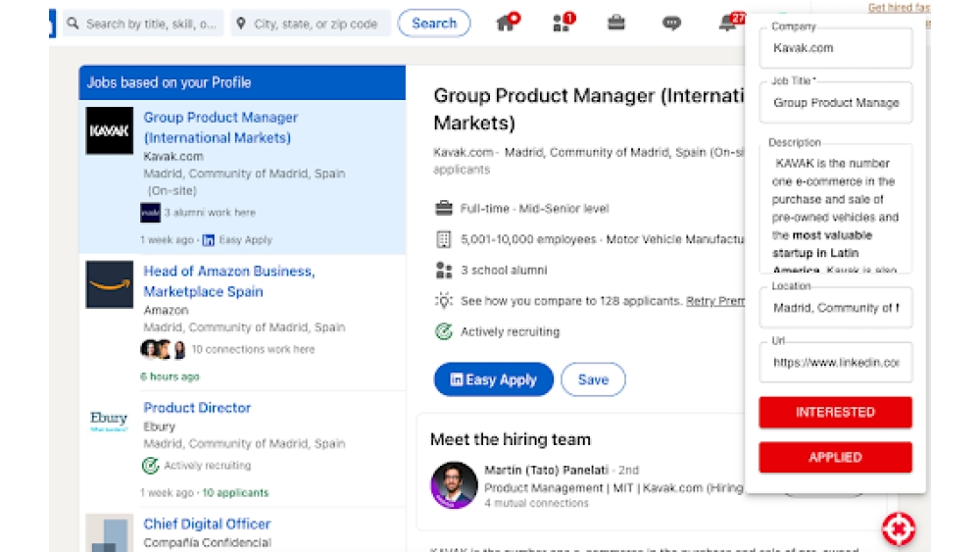This screenshot has width=980, height=552.
Task: Click '4 mutual connections' text
Action: (x=536, y=503)
